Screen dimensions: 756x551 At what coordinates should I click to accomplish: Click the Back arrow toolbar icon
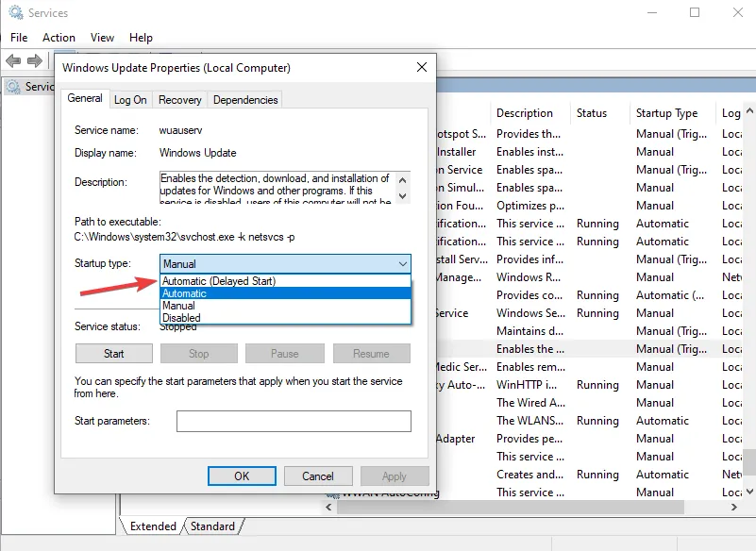pos(14,60)
